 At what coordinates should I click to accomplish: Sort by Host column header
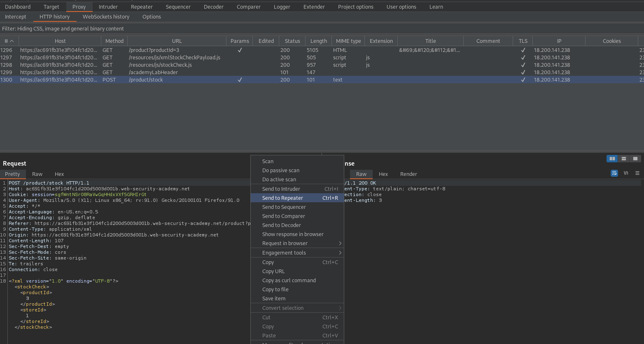coord(60,41)
